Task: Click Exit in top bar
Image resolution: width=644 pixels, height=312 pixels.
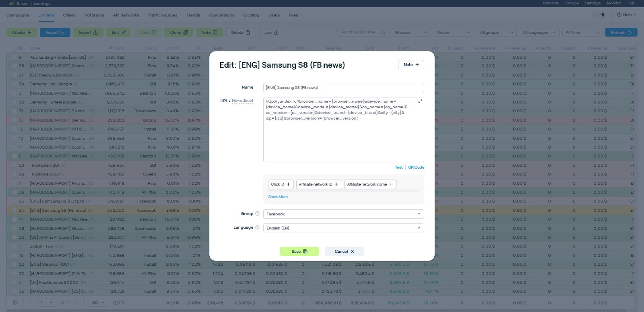Action: pos(631,3)
